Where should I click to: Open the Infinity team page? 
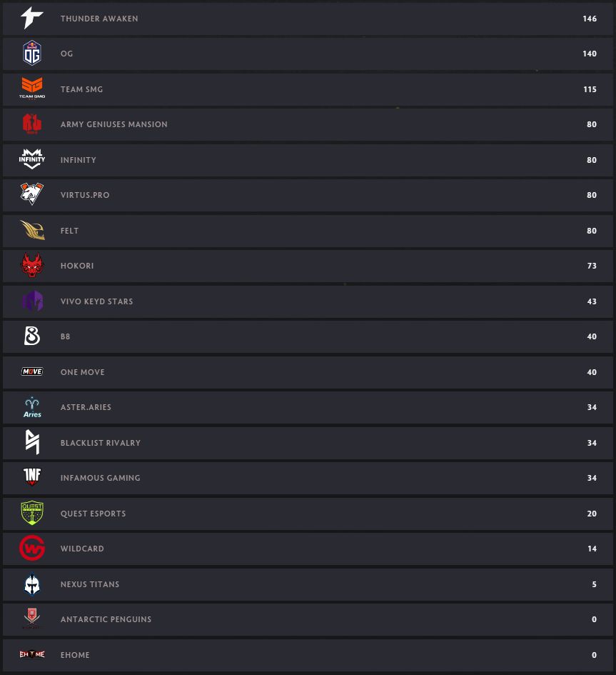(79, 160)
